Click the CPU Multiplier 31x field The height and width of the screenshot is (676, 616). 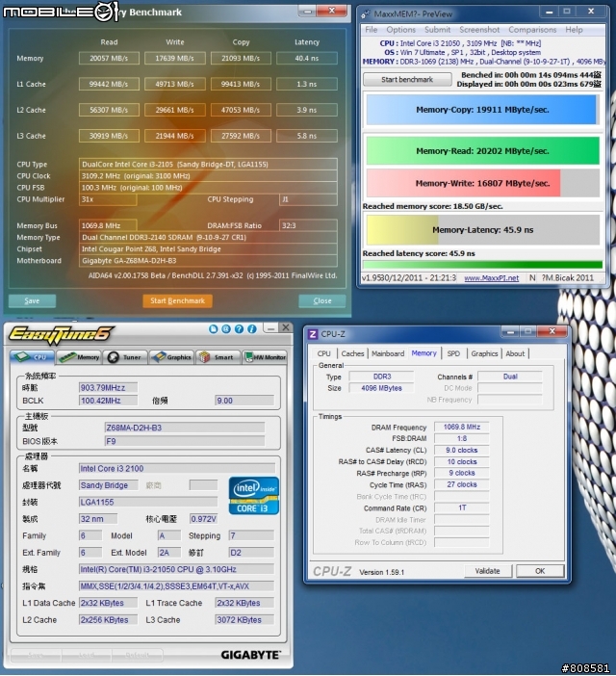click(108, 199)
